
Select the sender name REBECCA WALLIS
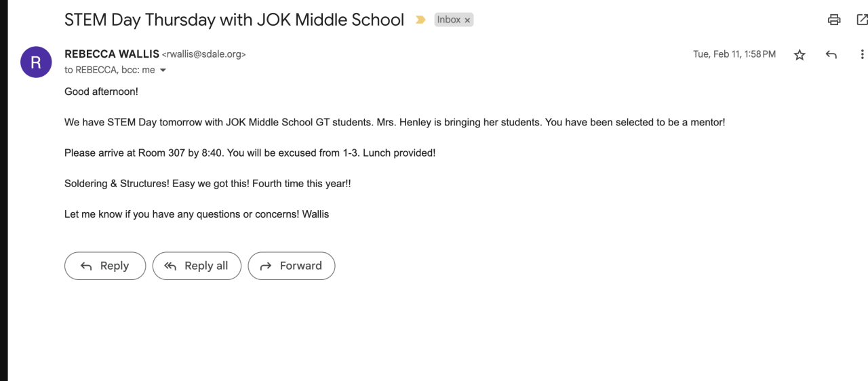coord(112,54)
